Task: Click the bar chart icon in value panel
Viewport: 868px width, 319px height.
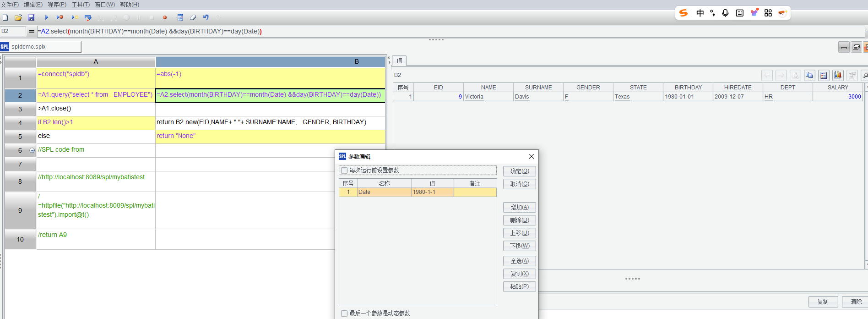Action: pos(838,75)
